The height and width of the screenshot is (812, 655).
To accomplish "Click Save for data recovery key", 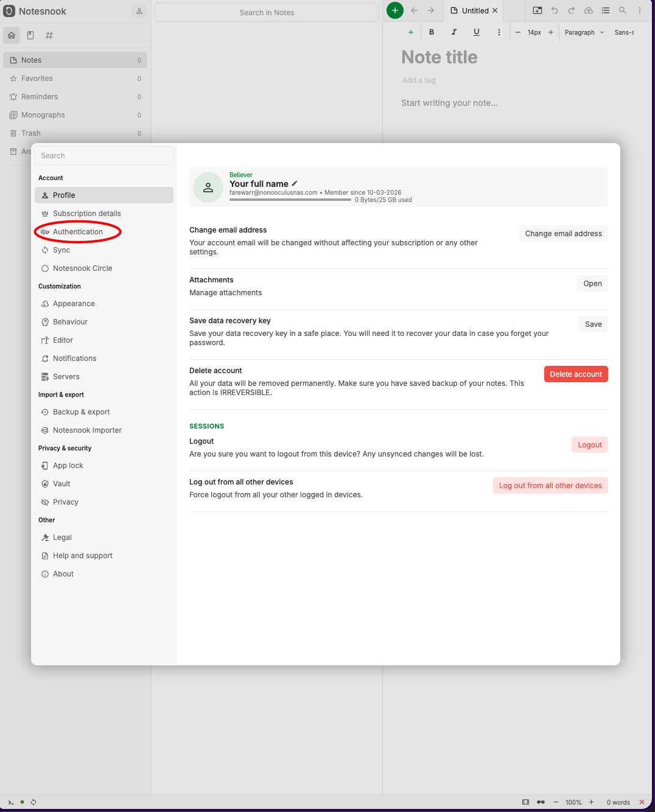I will click(x=593, y=324).
